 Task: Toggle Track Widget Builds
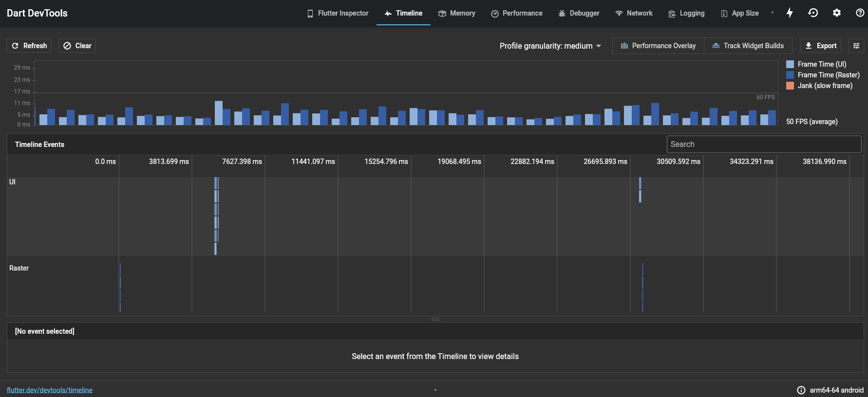tap(748, 46)
